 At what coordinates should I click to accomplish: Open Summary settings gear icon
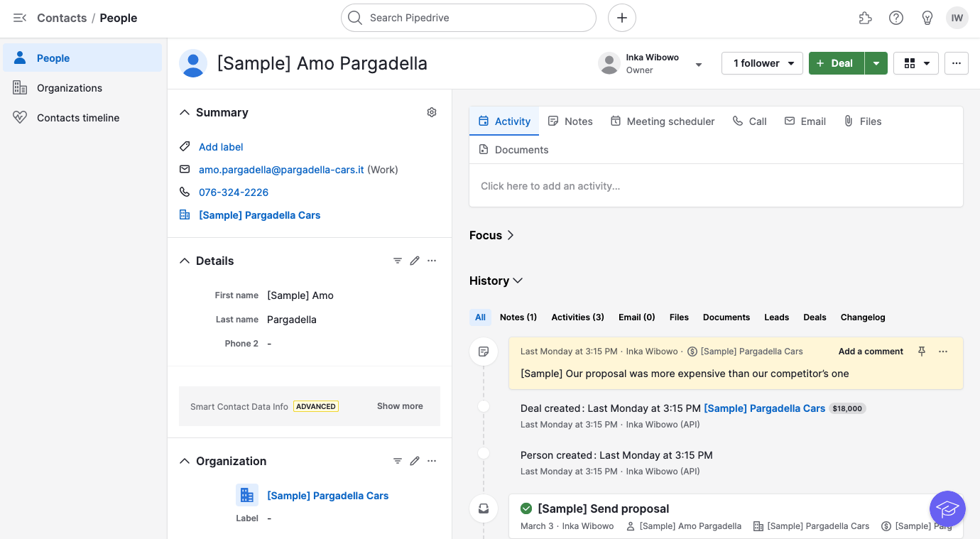pyautogui.click(x=432, y=112)
